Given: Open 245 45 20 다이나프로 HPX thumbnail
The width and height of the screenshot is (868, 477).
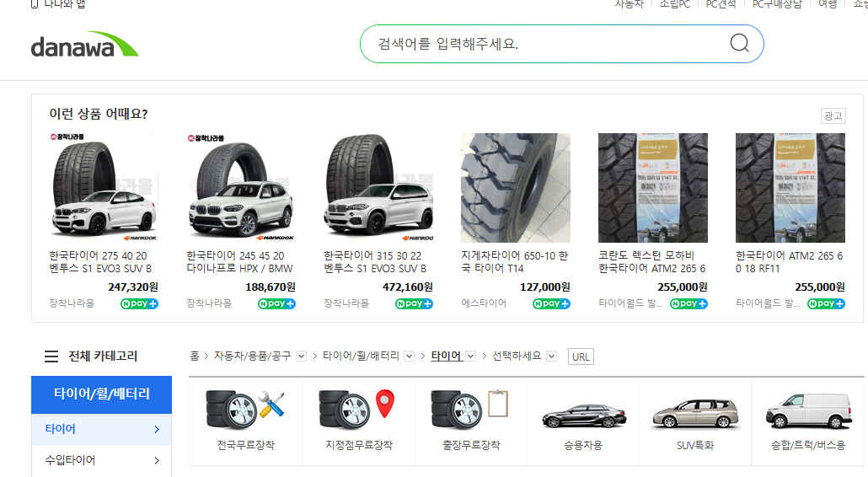Looking at the screenshot, I should 241,188.
